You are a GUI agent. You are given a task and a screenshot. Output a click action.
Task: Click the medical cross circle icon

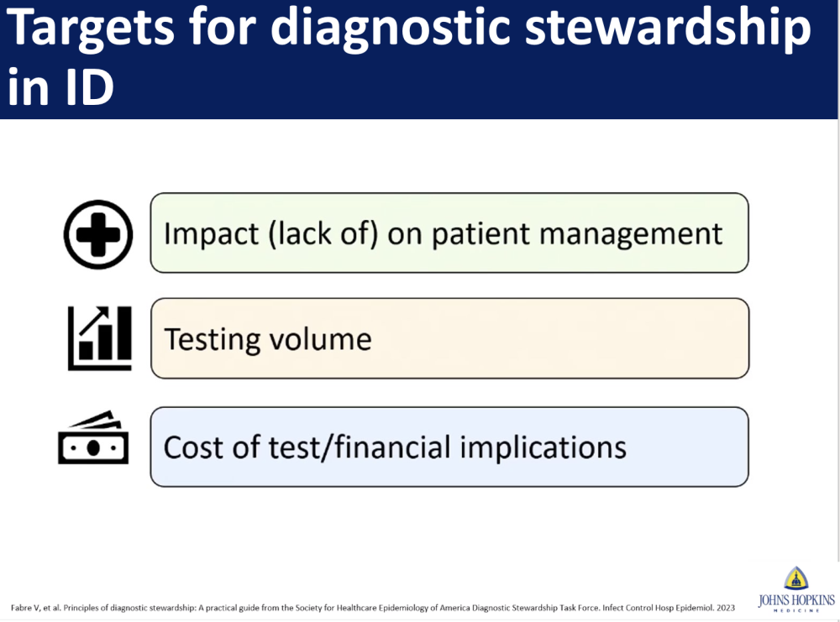(x=98, y=234)
